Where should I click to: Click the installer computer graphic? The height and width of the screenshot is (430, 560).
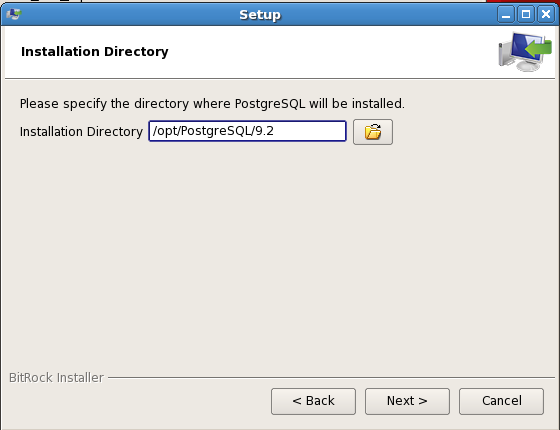525,52
